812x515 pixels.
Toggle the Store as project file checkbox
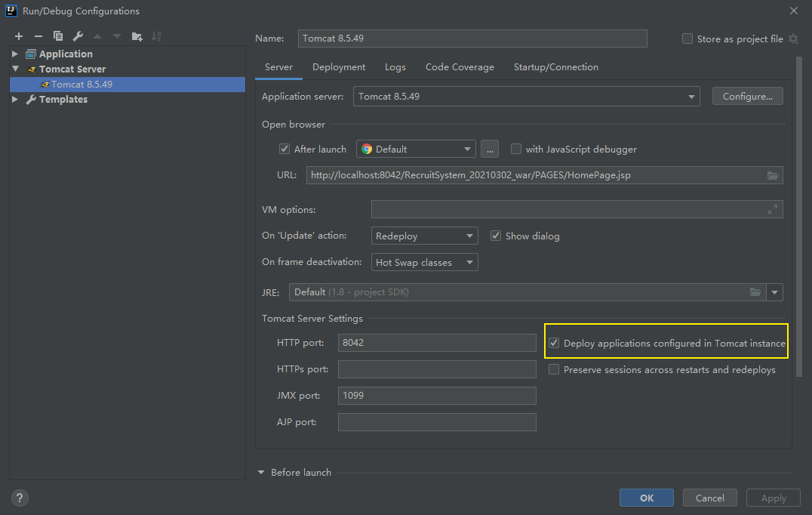click(x=687, y=39)
